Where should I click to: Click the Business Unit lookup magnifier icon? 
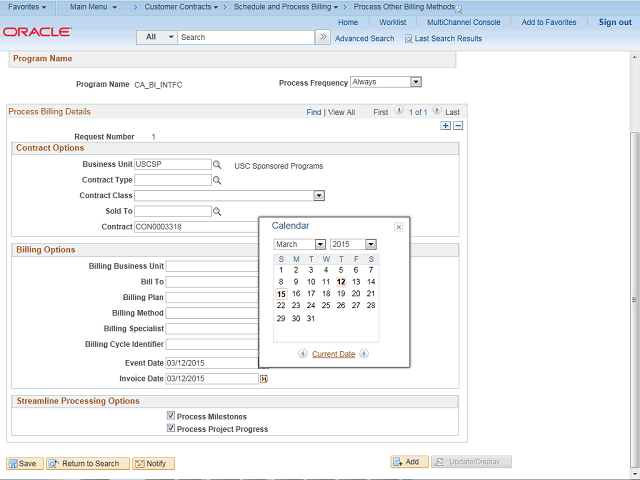(x=217, y=164)
